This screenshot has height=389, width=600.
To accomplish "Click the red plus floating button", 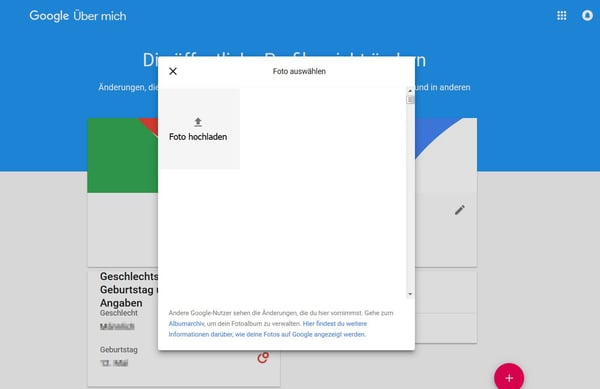I will pyautogui.click(x=509, y=378).
